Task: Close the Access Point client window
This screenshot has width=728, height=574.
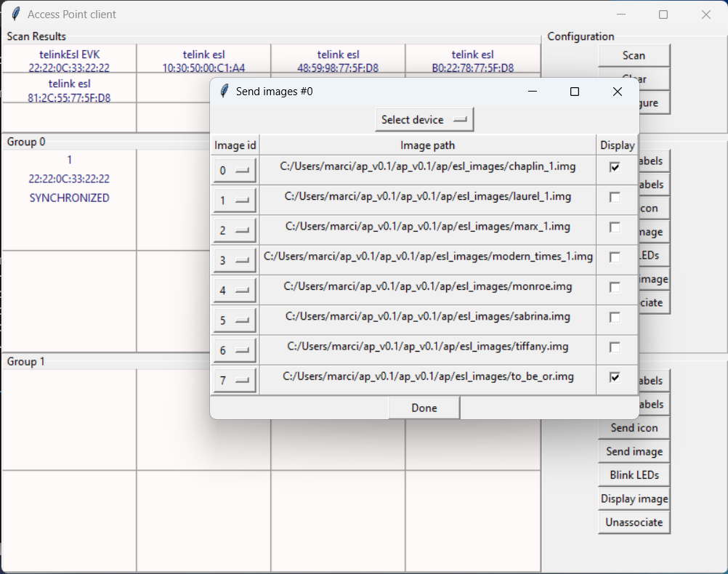Action: [x=706, y=15]
